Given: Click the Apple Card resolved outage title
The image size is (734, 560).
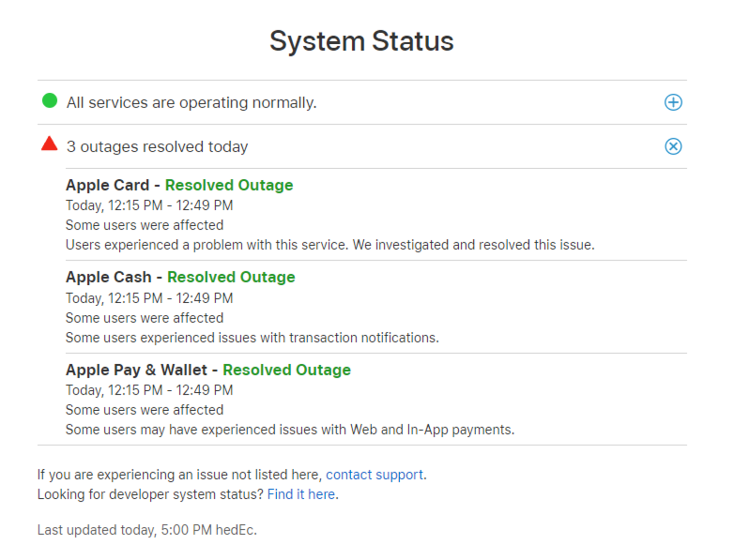Looking at the screenshot, I should coord(179,185).
